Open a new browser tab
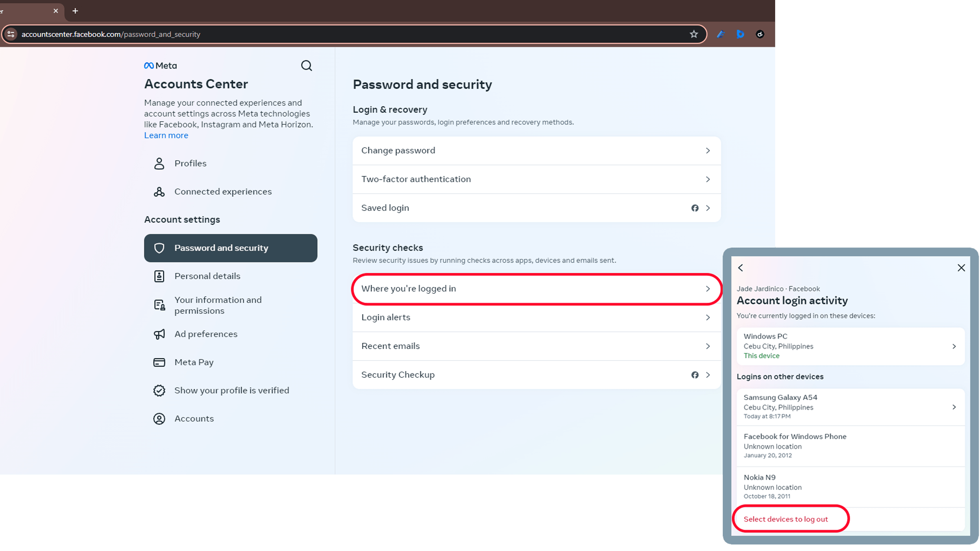 point(75,11)
